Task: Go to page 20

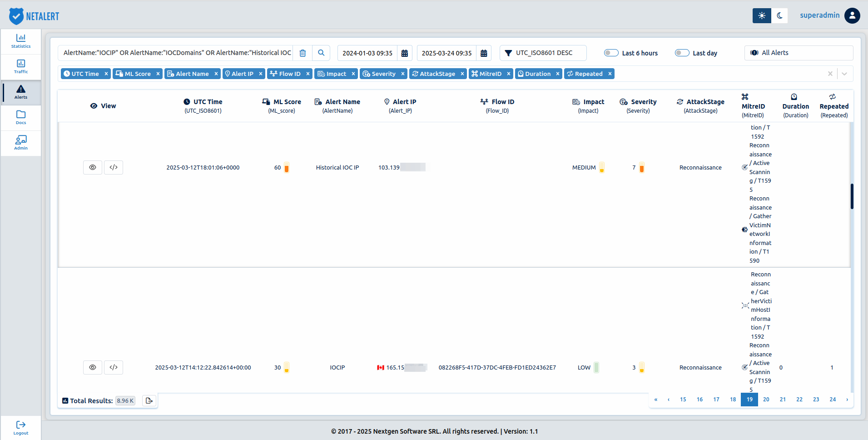Action: click(x=766, y=400)
